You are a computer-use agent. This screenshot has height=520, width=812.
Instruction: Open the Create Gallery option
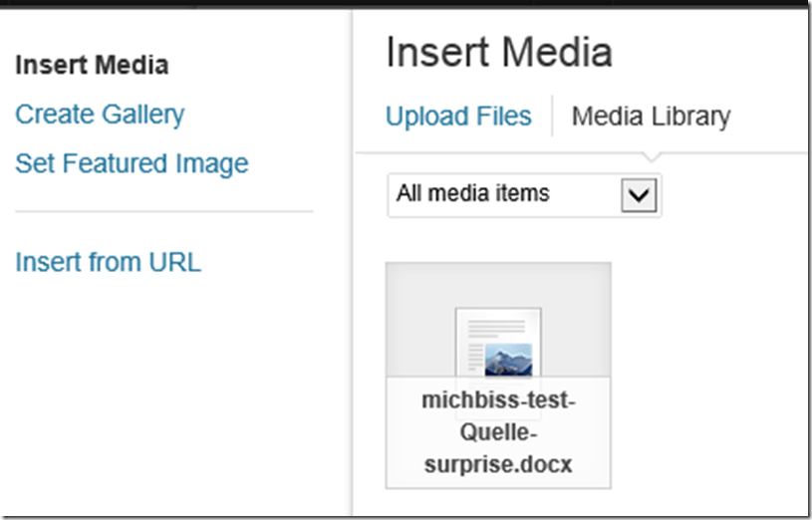pyautogui.click(x=100, y=115)
